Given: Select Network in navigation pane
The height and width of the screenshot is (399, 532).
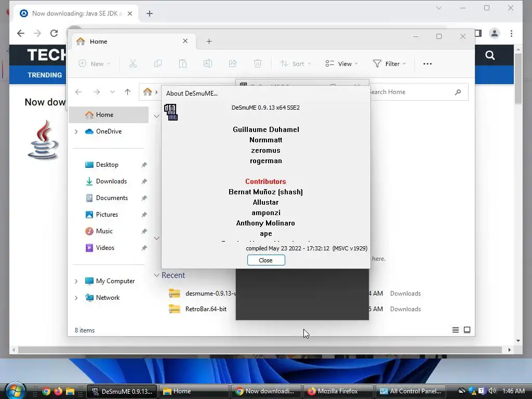Looking at the screenshot, I should (108, 298).
